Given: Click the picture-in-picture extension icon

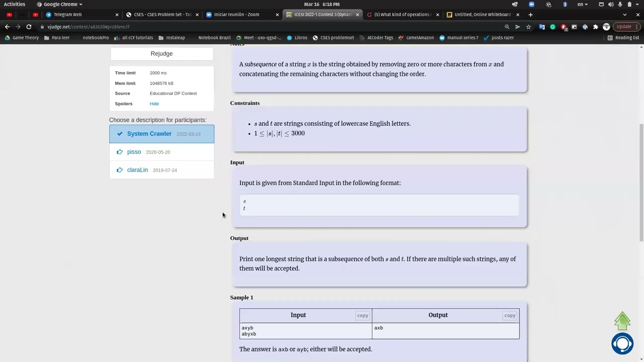Looking at the screenshot, I should (574, 27).
